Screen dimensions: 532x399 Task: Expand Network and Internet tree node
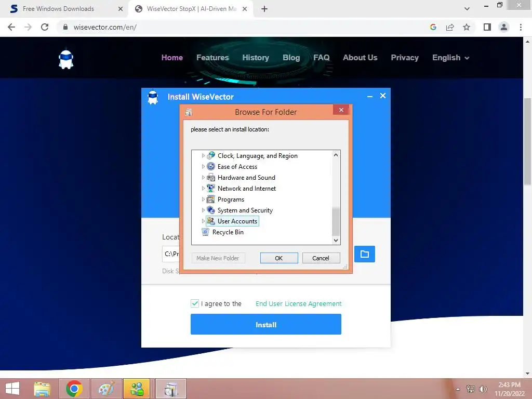coord(203,188)
